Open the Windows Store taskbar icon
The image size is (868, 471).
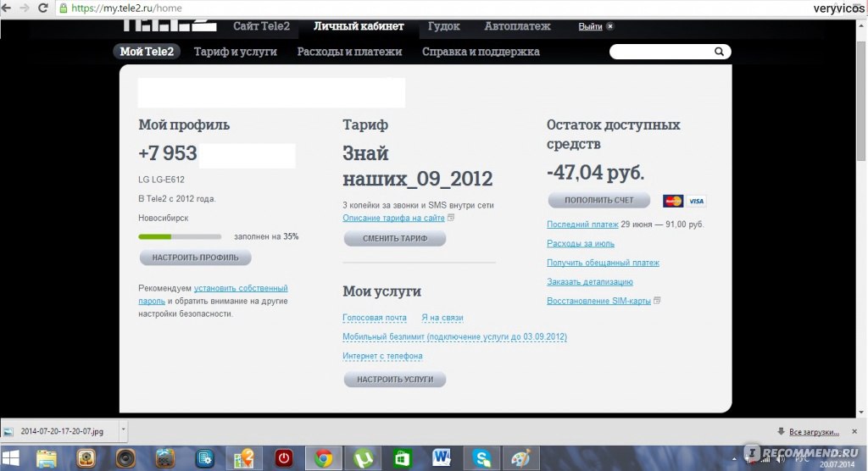[402, 459]
